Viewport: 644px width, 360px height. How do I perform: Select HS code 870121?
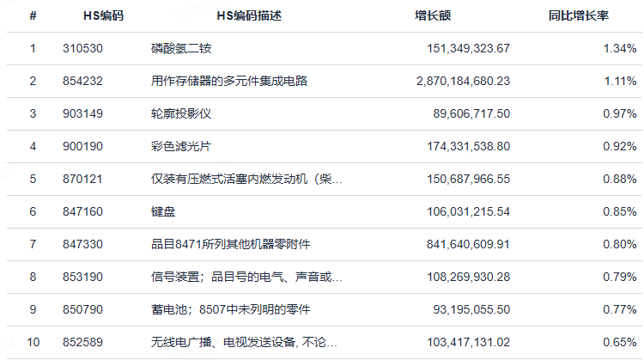[x=82, y=180]
